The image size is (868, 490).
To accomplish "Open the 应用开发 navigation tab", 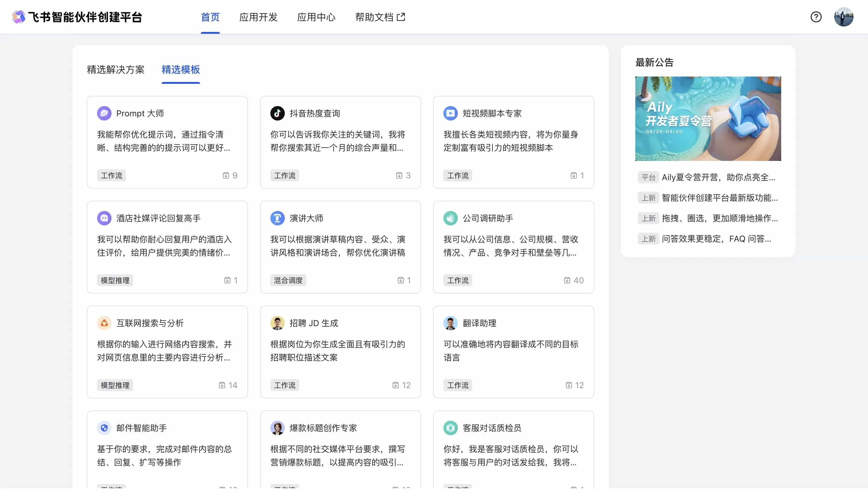I will [259, 17].
